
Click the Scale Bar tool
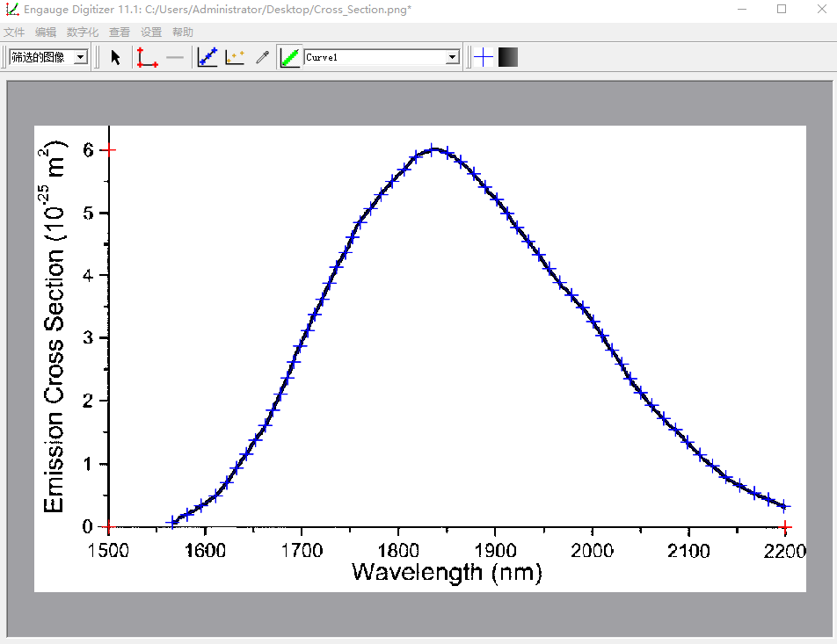(176, 57)
